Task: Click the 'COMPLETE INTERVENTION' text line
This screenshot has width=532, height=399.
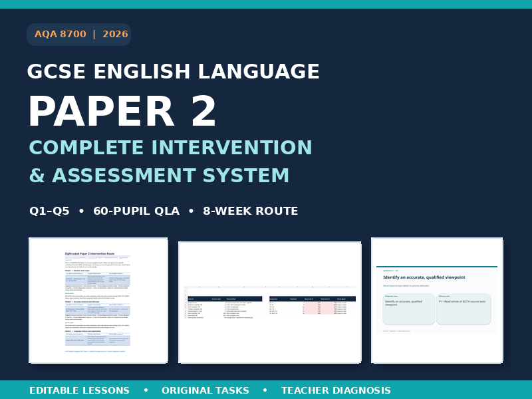Action: pyautogui.click(x=170, y=147)
